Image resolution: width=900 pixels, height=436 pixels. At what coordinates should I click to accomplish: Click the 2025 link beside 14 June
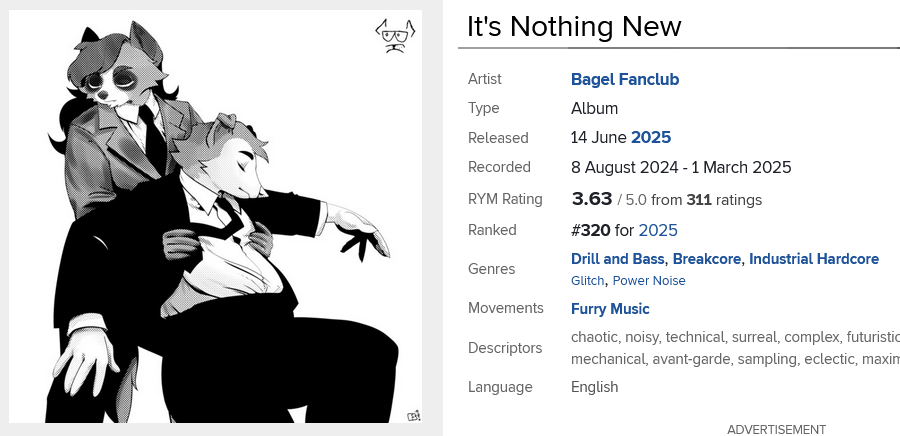[651, 138]
